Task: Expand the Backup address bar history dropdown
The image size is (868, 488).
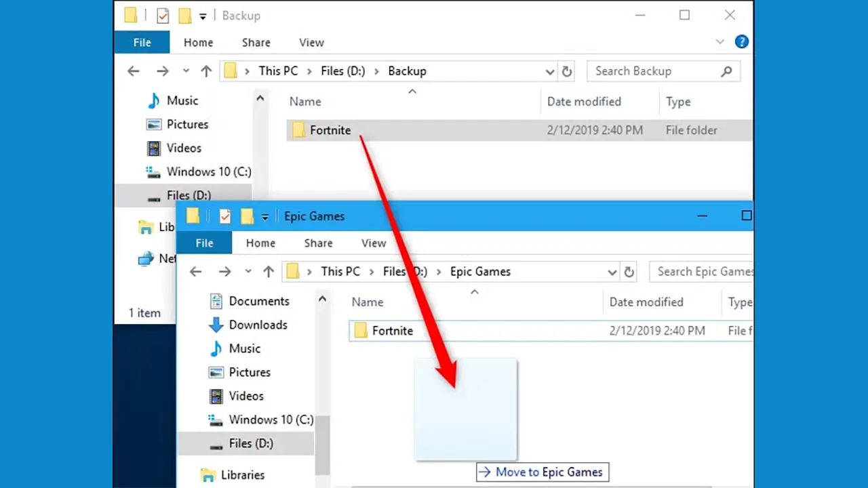Action: click(550, 71)
